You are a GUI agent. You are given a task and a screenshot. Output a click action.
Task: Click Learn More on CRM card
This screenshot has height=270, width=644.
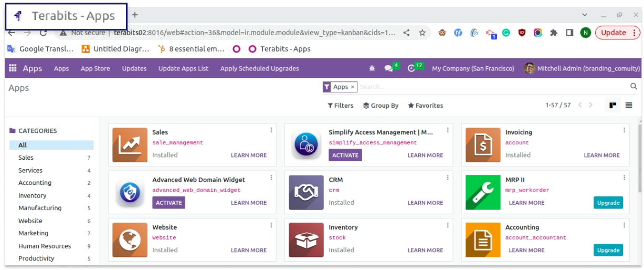425,203
